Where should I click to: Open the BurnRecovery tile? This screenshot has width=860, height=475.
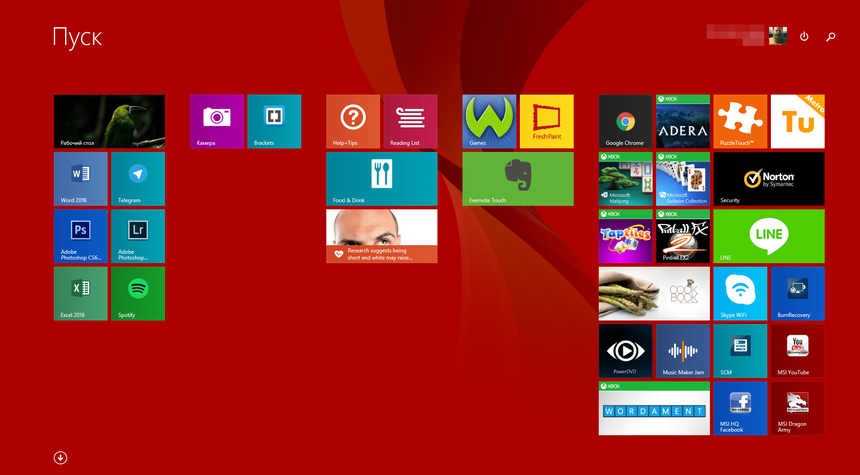pos(797,293)
